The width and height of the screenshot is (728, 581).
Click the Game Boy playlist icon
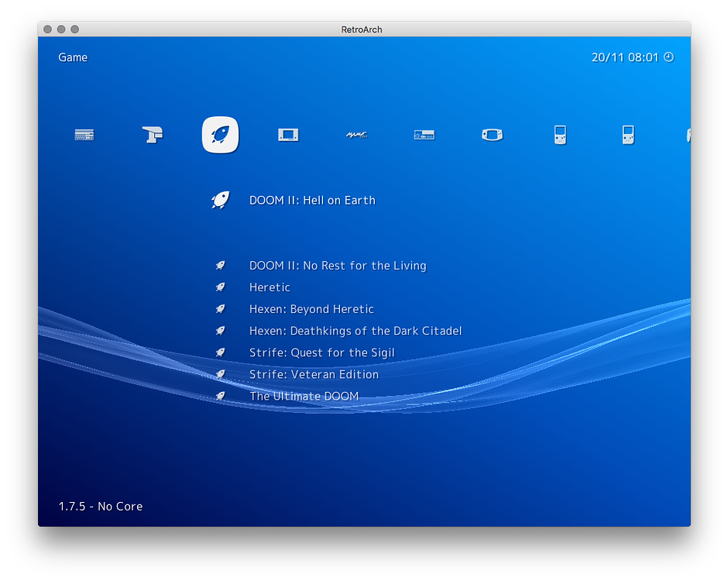point(559,134)
